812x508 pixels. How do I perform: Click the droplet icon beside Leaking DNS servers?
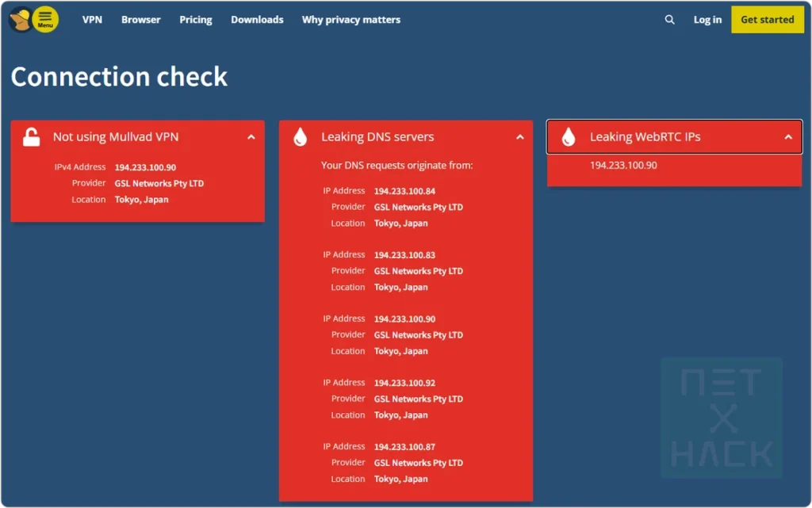pyautogui.click(x=300, y=136)
